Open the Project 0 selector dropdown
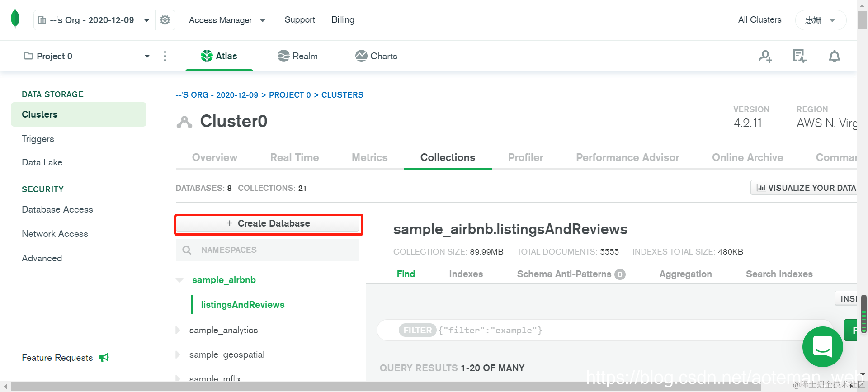The width and height of the screenshot is (868, 392). pos(87,56)
